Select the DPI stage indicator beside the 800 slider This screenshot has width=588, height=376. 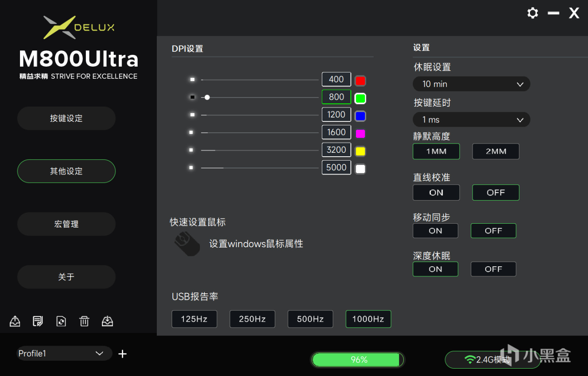coord(192,97)
